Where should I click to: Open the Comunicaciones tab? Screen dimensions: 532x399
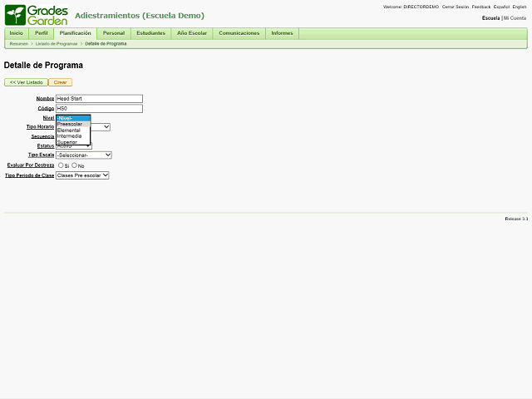click(x=239, y=33)
